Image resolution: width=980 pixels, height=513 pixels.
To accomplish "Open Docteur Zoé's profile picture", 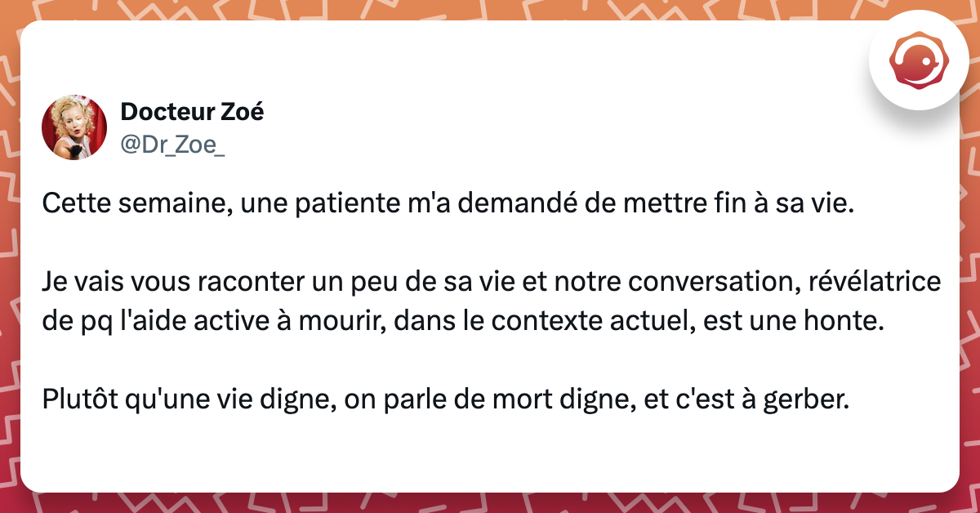I will click(74, 127).
